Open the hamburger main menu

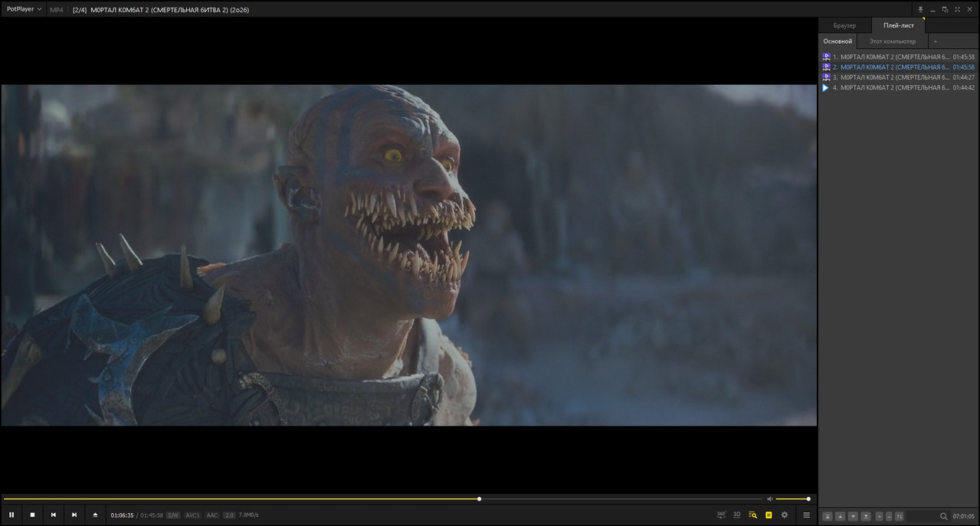[x=806, y=515]
